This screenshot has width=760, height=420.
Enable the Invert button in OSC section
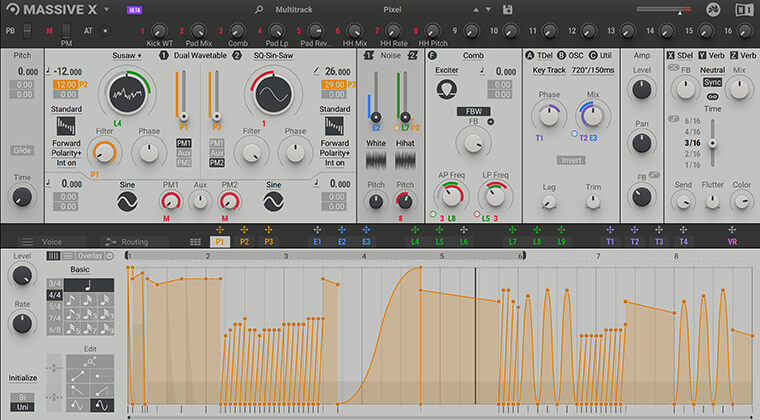pyautogui.click(x=572, y=160)
